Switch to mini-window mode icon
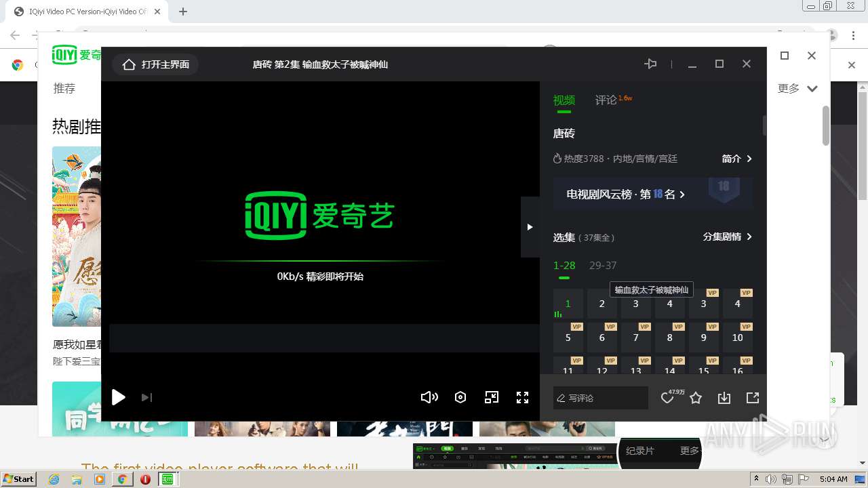The image size is (868, 488). click(492, 397)
